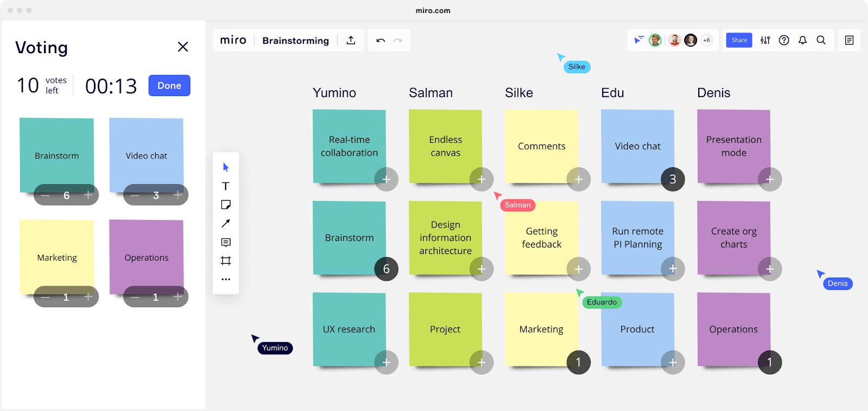Select the Frame tool

coord(226,261)
